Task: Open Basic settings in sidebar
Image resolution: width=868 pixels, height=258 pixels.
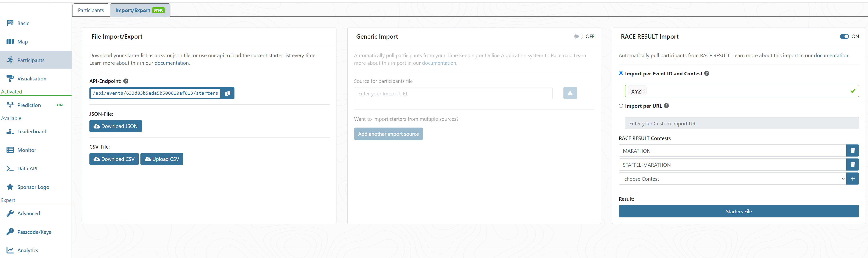Action: [36, 23]
